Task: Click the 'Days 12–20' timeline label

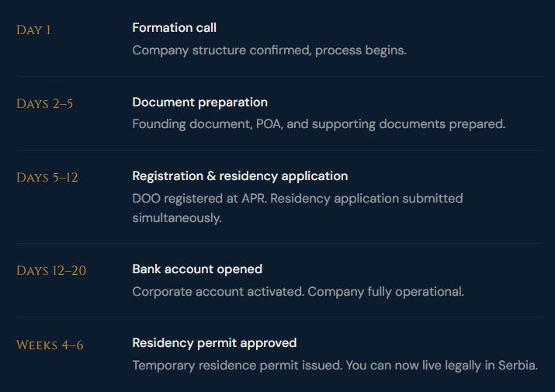Action: tap(50, 271)
